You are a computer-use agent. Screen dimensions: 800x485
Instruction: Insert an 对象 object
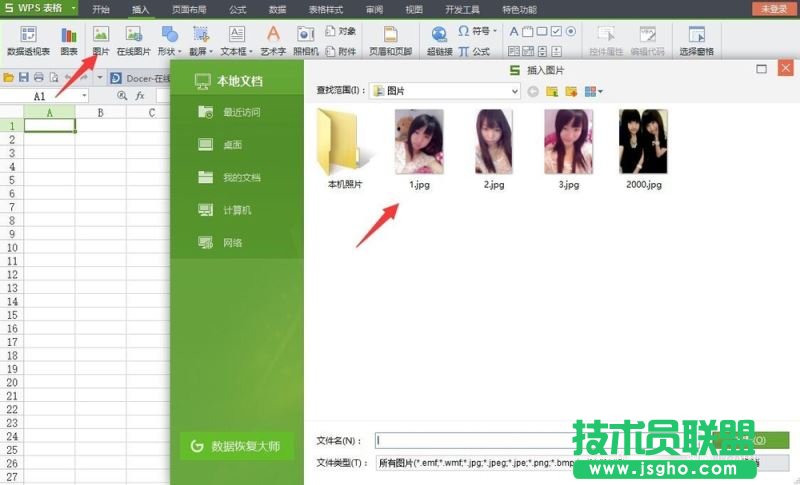[x=340, y=31]
